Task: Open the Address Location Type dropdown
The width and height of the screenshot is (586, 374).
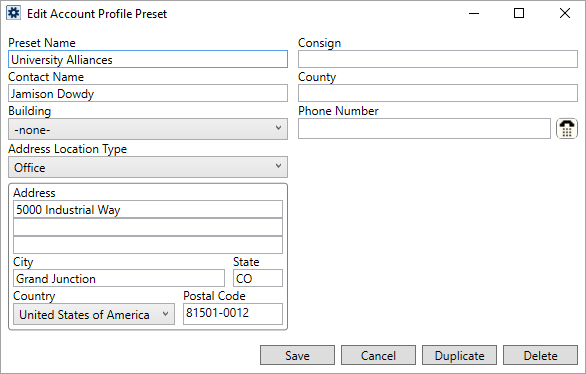Action: click(x=148, y=167)
